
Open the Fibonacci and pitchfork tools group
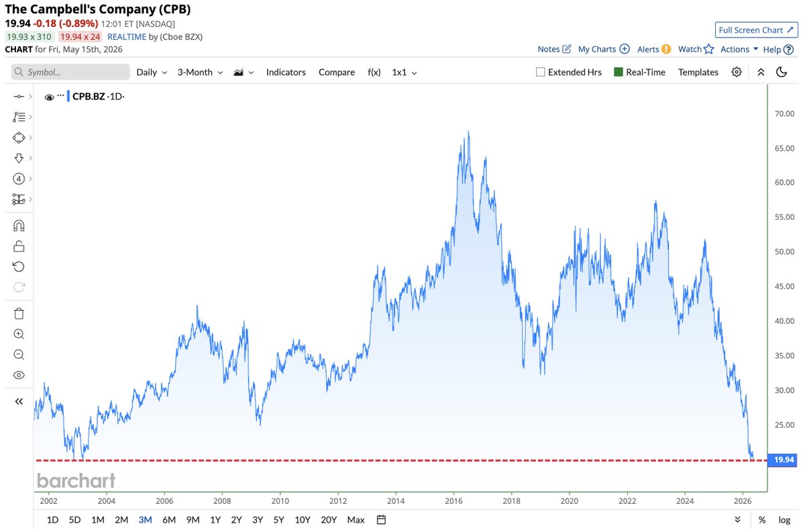(19, 117)
